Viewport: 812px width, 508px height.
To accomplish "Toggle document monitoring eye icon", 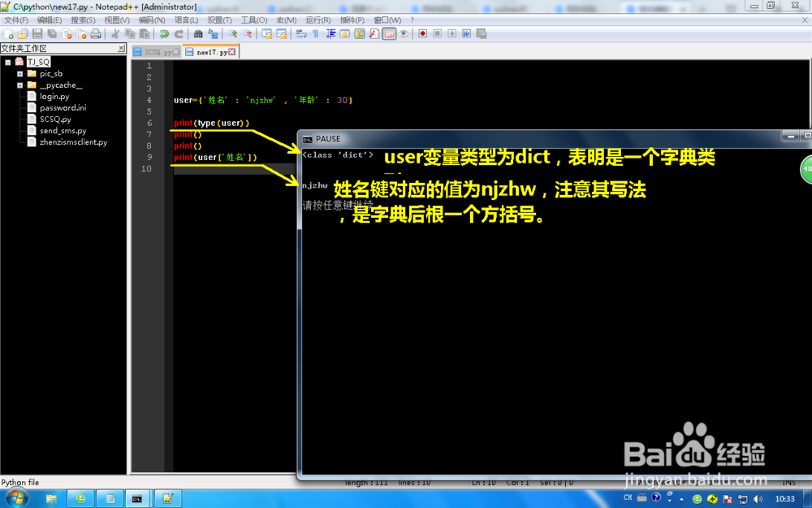I will (x=404, y=34).
